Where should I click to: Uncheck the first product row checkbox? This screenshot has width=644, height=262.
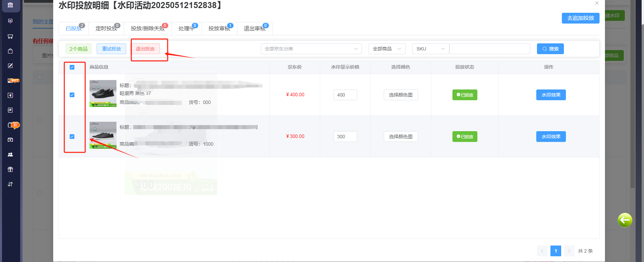72,95
